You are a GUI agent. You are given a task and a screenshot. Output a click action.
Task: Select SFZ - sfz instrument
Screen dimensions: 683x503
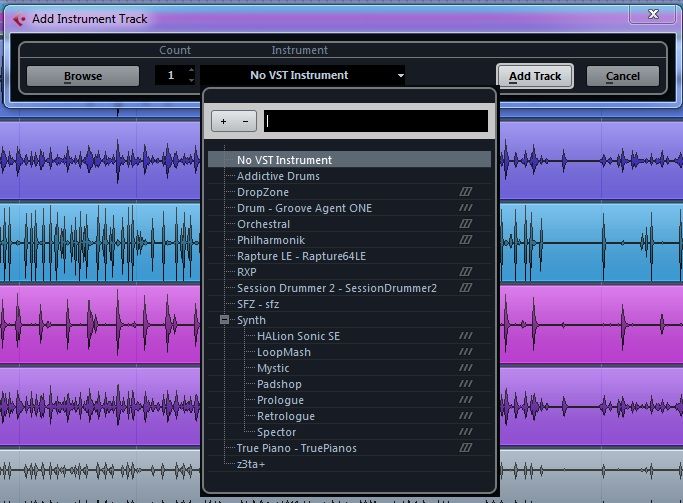[349, 304]
